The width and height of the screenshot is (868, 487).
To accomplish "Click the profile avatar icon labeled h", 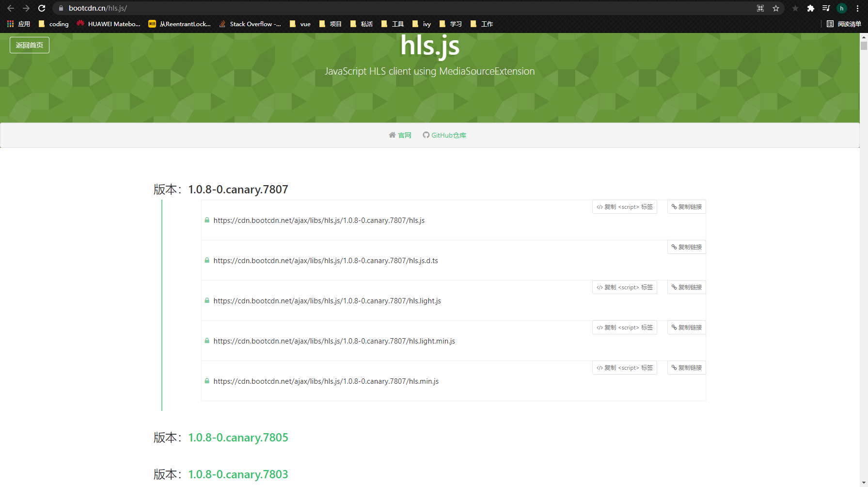I will click(x=842, y=8).
